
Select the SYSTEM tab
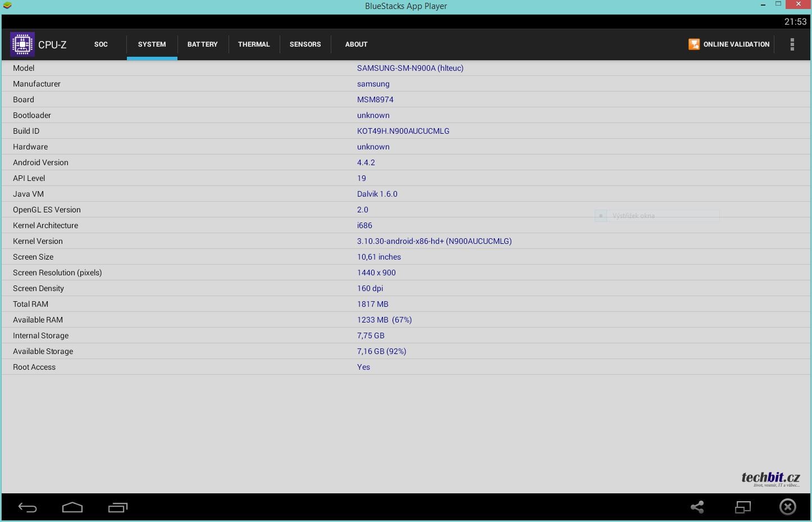[x=152, y=44]
